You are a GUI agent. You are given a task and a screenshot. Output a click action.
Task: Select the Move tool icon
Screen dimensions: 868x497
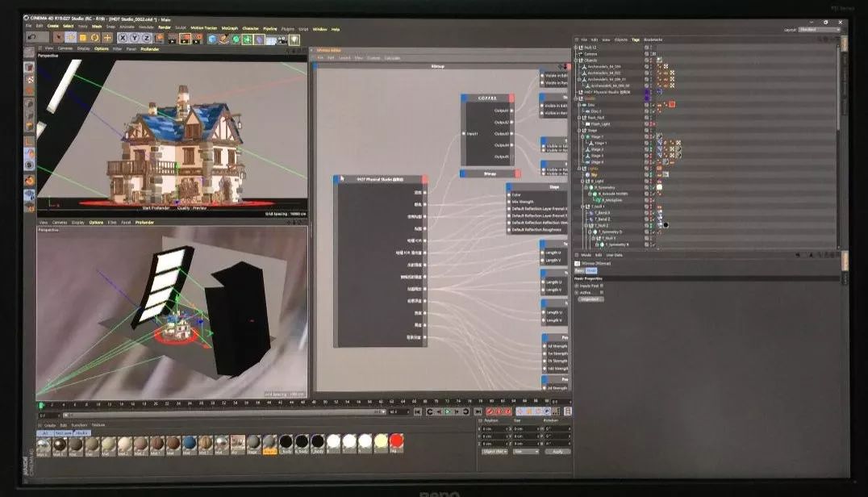pos(70,37)
